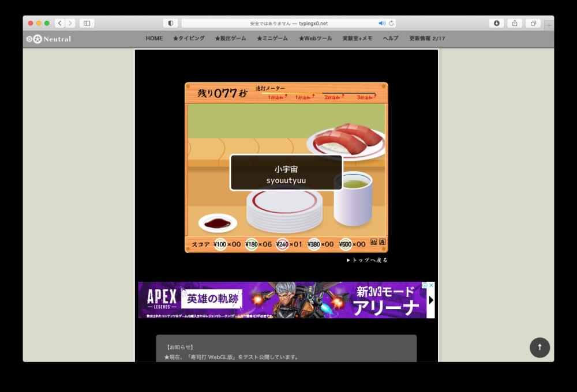Open the ★脱出ゲーム menu
This screenshot has width=577, height=392.
pyautogui.click(x=230, y=39)
